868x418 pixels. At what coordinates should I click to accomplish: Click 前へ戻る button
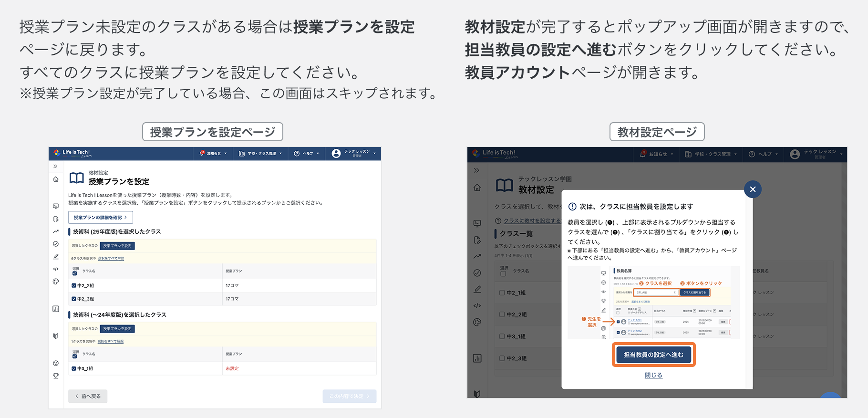[x=88, y=397]
